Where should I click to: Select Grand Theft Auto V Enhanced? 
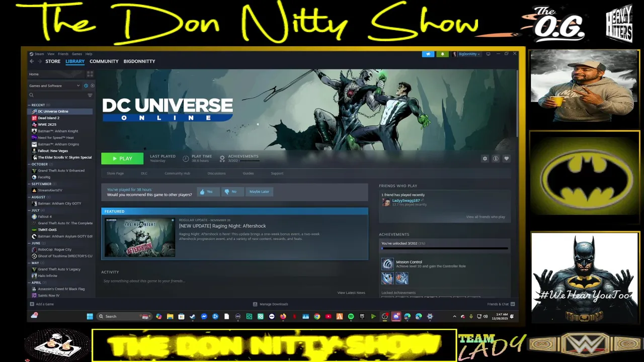pyautogui.click(x=61, y=170)
